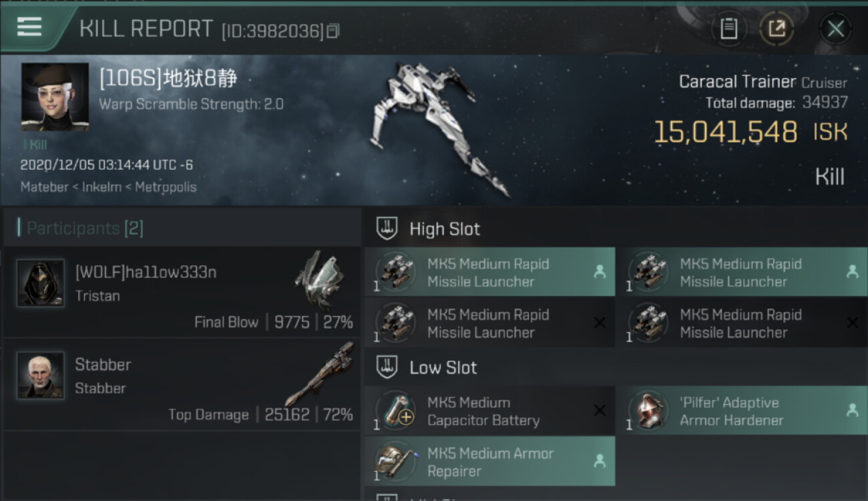Open MK5 Medium Armor Repairer entry
The image size is (868, 501).
(489, 462)
